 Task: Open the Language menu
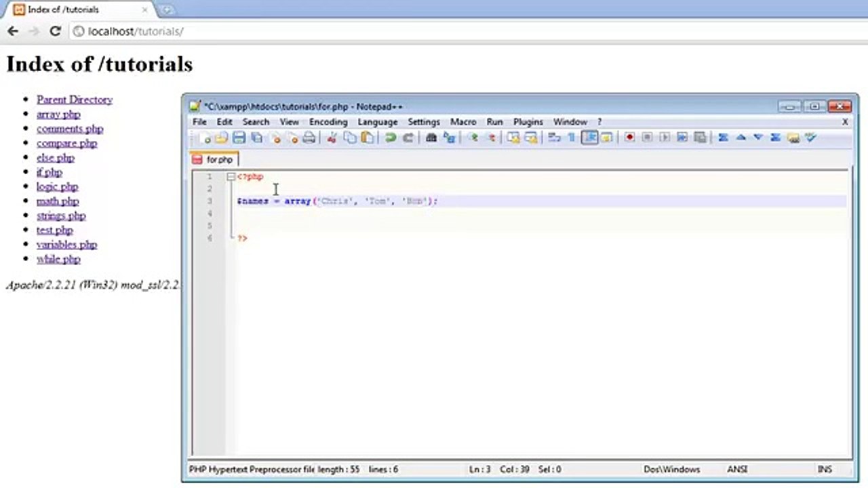tap(378, 122)
